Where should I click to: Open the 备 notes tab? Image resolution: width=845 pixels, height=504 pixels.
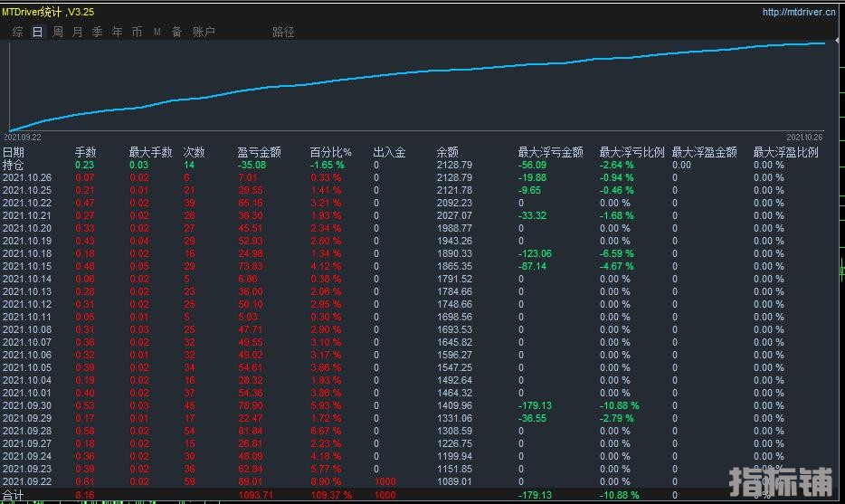pos(176,32)
